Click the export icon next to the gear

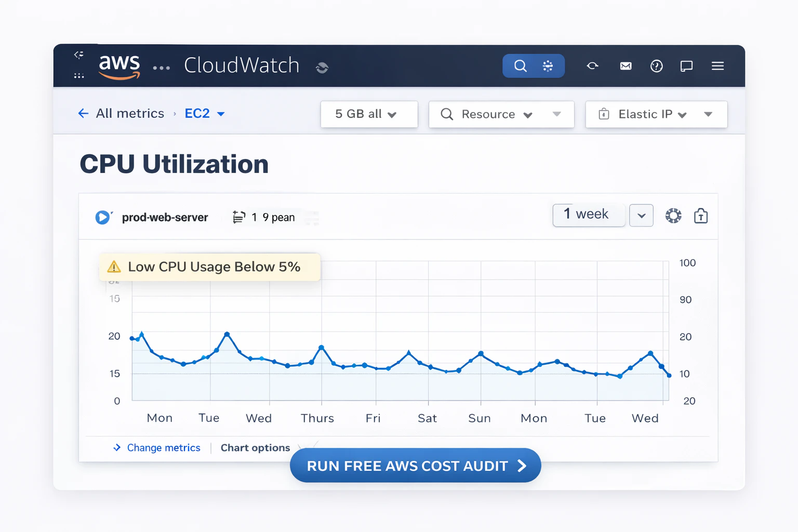701,216
